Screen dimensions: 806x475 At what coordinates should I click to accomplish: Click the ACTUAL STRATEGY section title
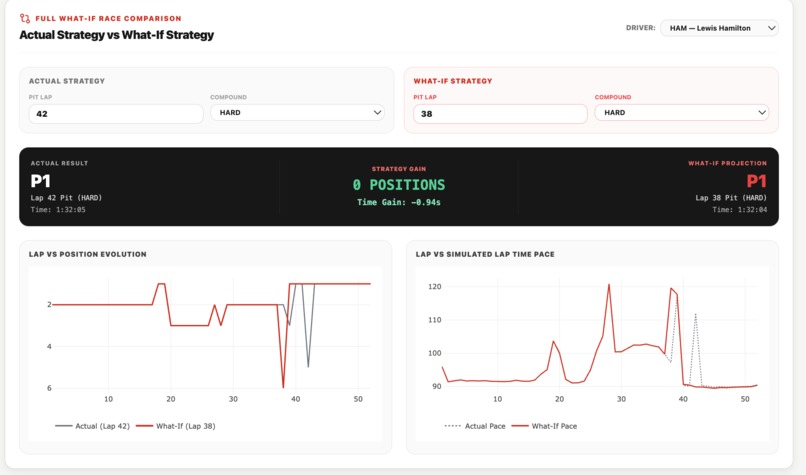tap(67, 81)
